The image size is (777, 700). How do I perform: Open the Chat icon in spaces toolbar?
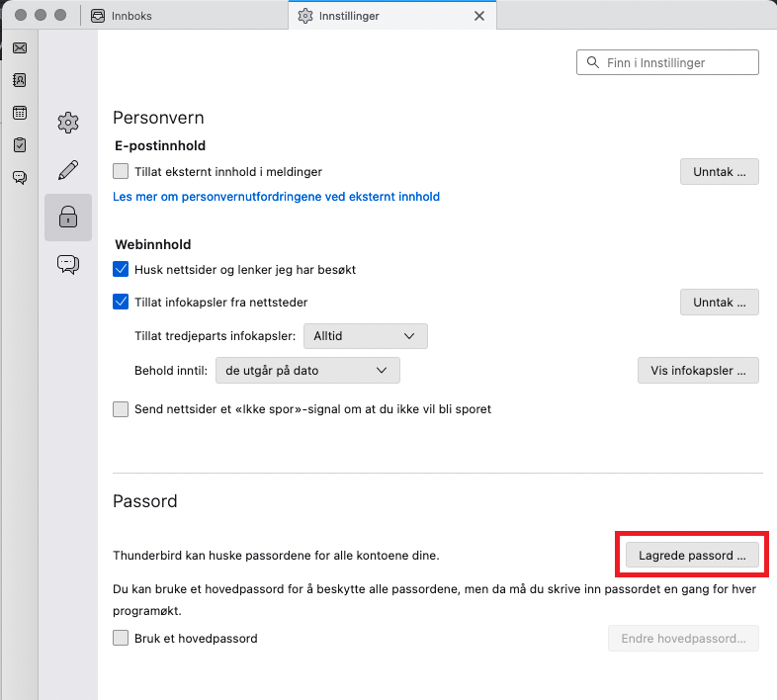(x=20, y=178)
